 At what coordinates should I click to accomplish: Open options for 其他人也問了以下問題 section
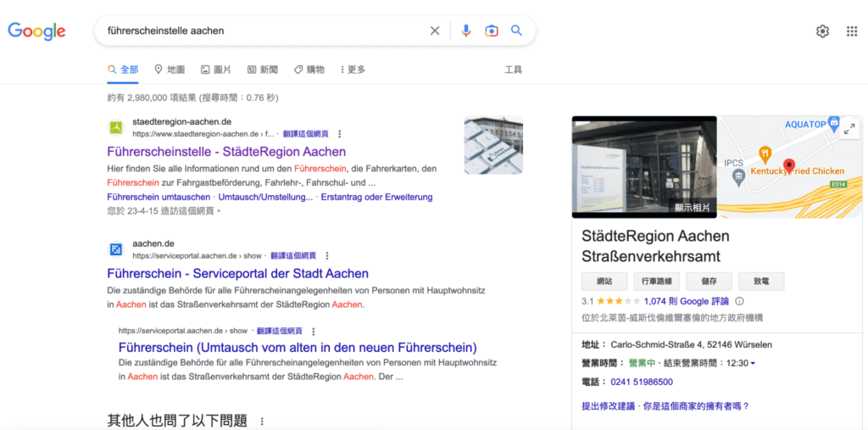[262, 422]
